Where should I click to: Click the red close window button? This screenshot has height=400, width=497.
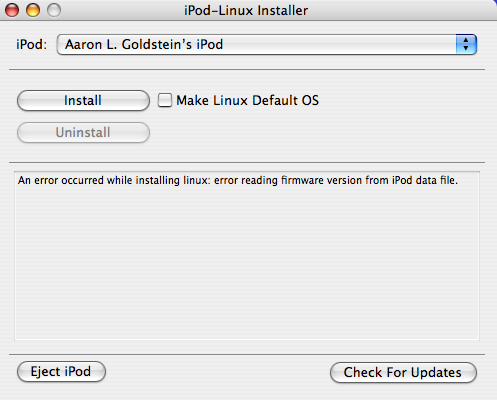click(12, 10)
